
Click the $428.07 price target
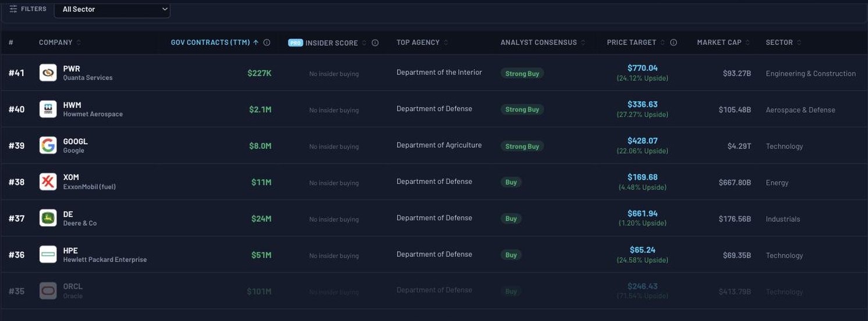point(643,141)
